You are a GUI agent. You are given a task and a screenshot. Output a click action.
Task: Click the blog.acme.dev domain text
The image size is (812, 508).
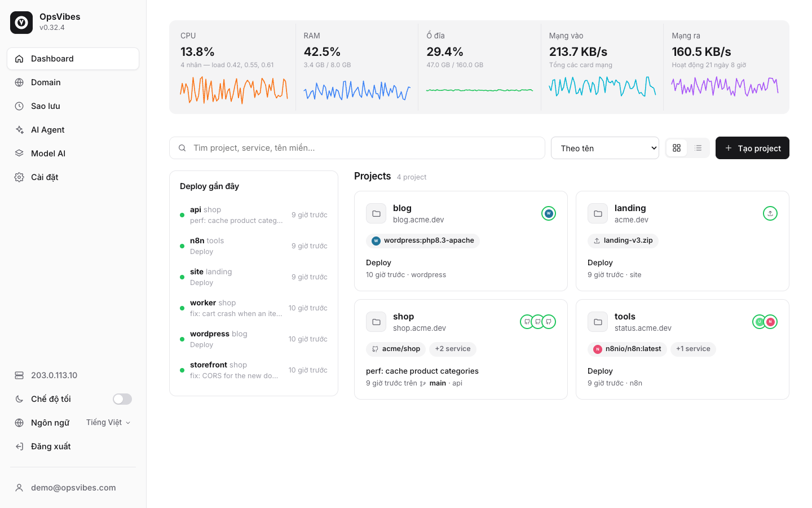(418, 220)
